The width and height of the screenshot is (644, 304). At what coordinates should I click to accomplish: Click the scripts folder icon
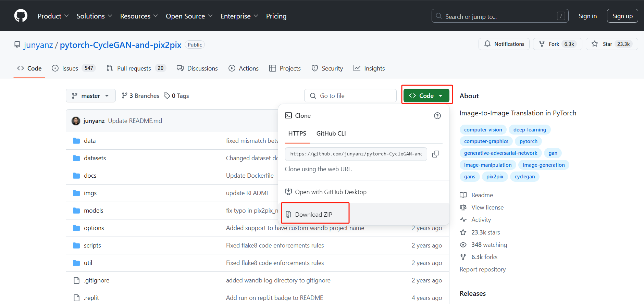(x=76, y=245)
